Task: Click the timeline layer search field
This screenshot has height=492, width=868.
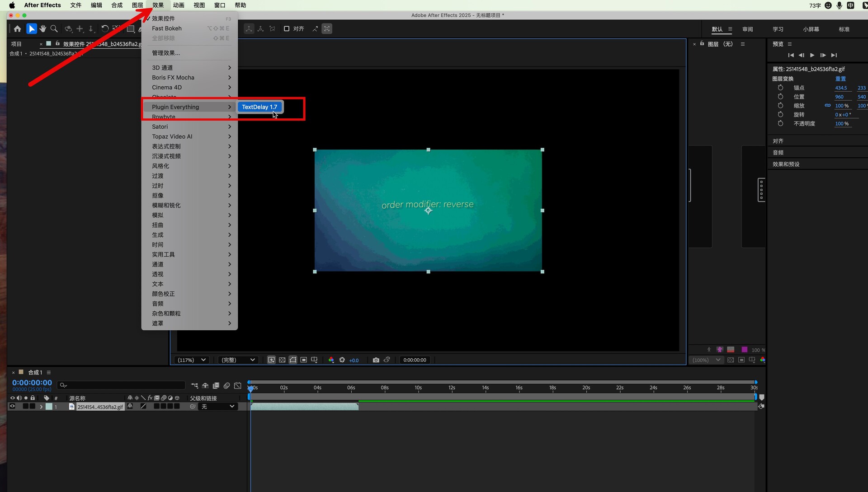Action: click(x=122, y=385)
